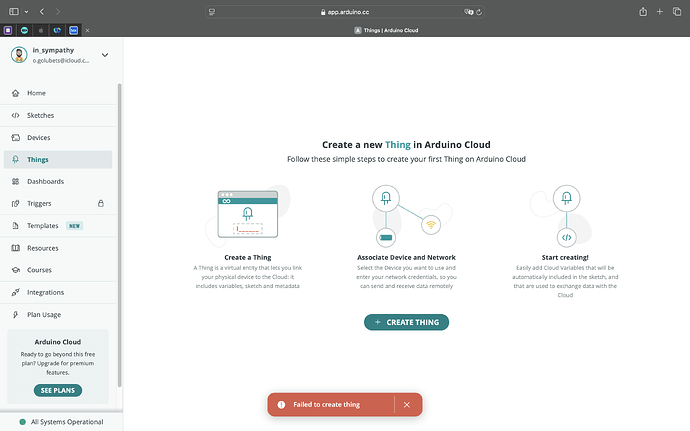690x431 pixels.
Task: Select the Things | Arduino Cloud tab
Action: 386,30
